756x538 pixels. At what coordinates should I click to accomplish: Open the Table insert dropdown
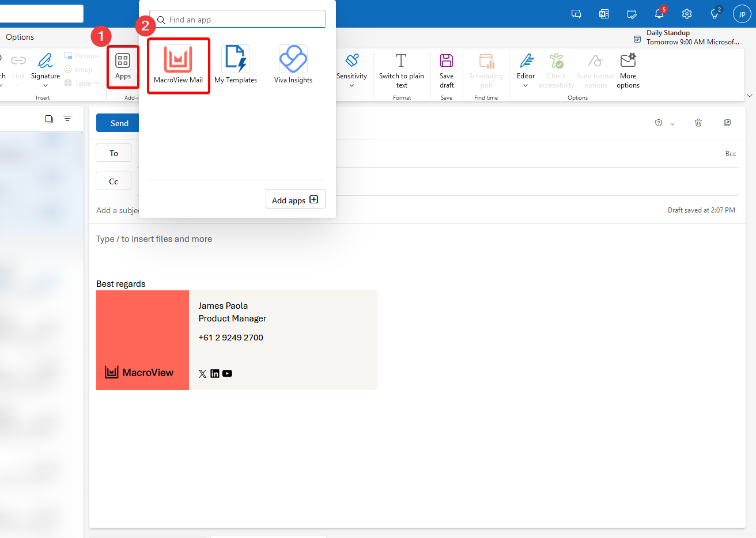click(x=81, y=84)
